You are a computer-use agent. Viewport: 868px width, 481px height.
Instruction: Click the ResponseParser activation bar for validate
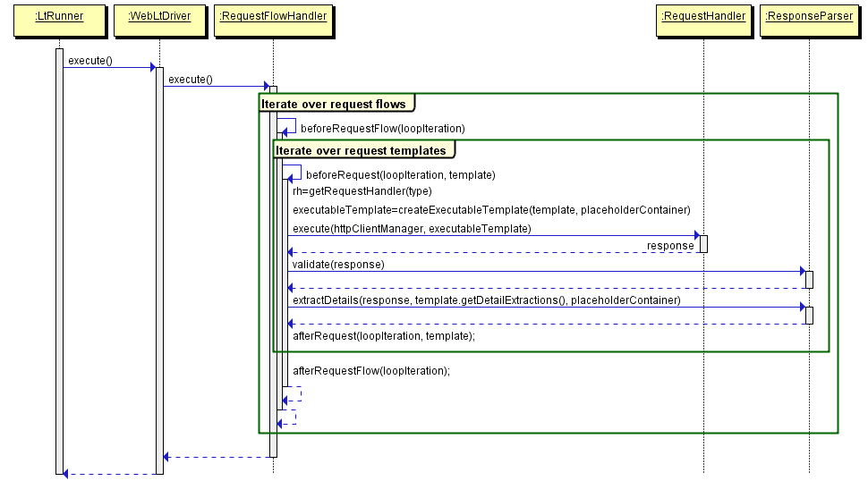point(809,280)
